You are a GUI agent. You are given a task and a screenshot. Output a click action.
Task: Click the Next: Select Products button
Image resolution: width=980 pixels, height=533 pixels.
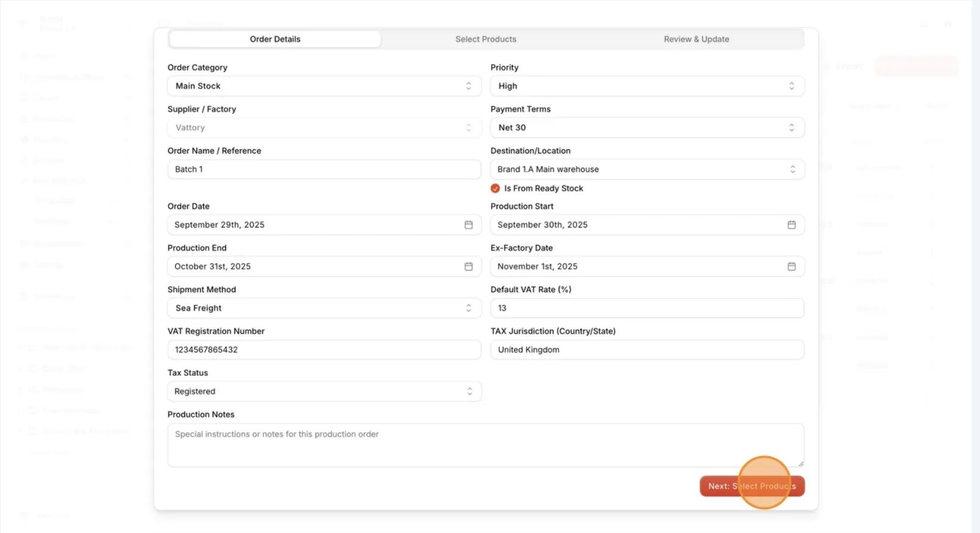coord(752,486)
